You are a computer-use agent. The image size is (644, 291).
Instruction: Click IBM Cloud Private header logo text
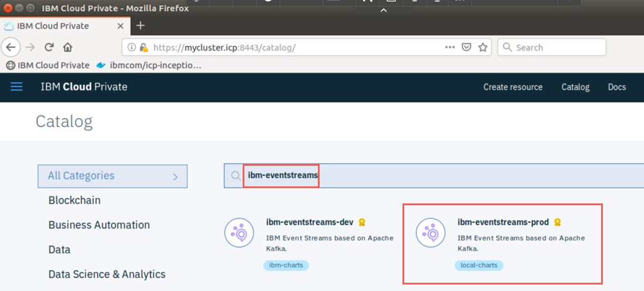click(84, 87)
